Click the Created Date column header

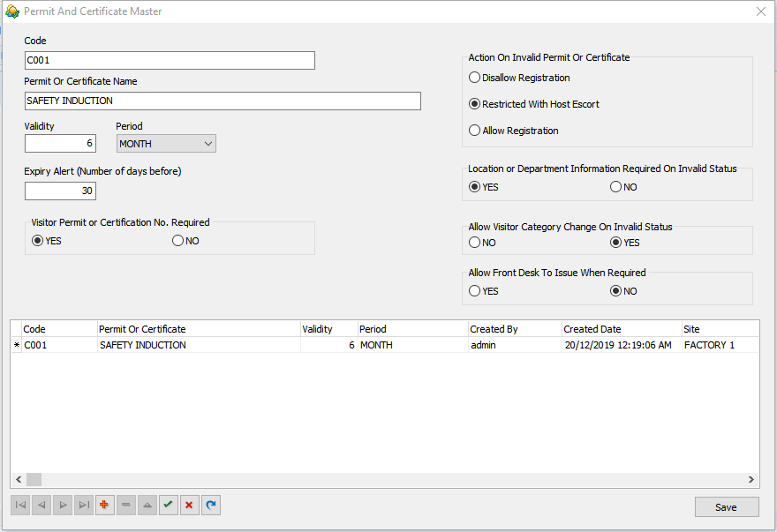point(620,329)
